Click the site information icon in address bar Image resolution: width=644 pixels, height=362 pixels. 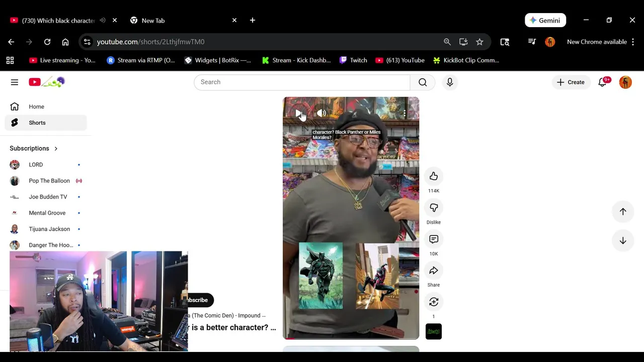click(87, 42)
